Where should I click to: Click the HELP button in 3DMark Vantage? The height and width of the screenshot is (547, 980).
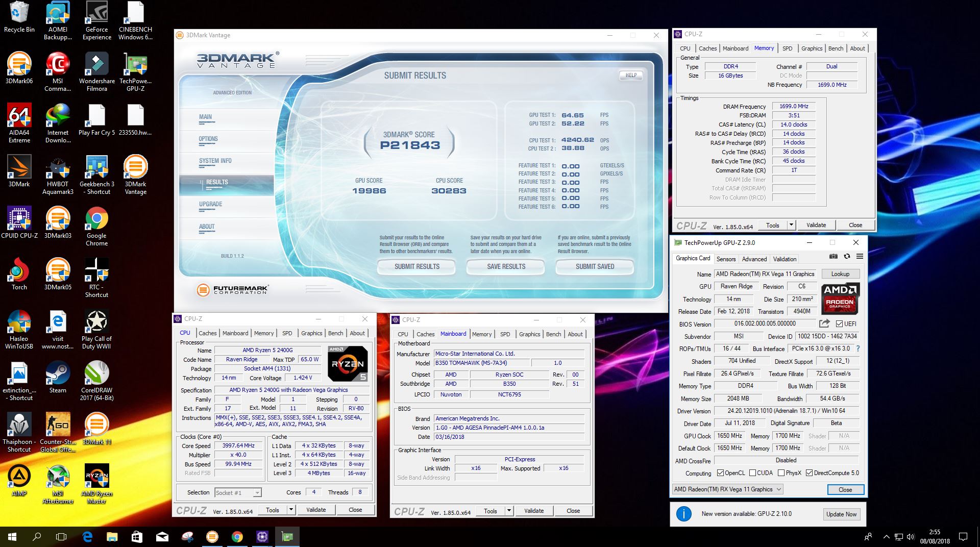pyautogui.click(x=631, y=75)
